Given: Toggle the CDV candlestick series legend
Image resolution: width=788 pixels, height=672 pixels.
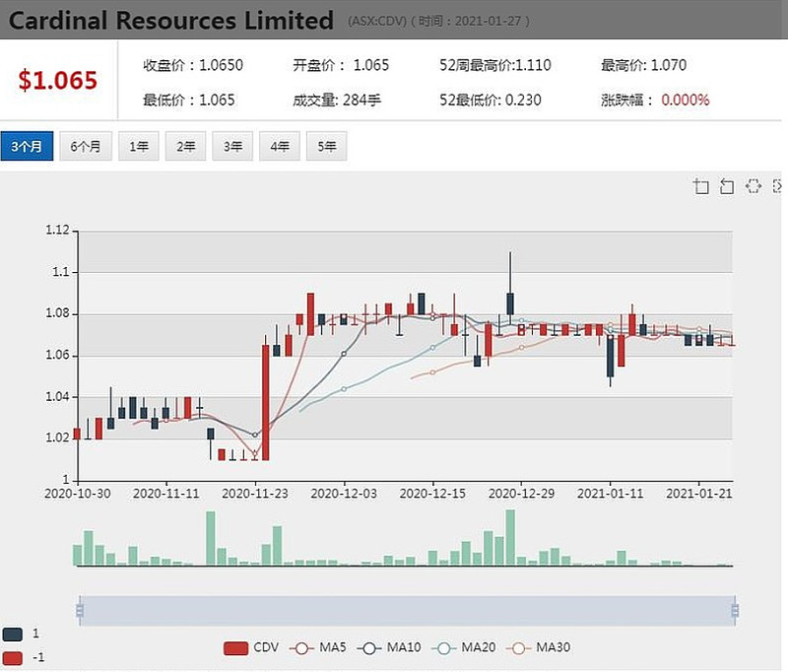Looking at the screenshot, I should click(251, 648).
